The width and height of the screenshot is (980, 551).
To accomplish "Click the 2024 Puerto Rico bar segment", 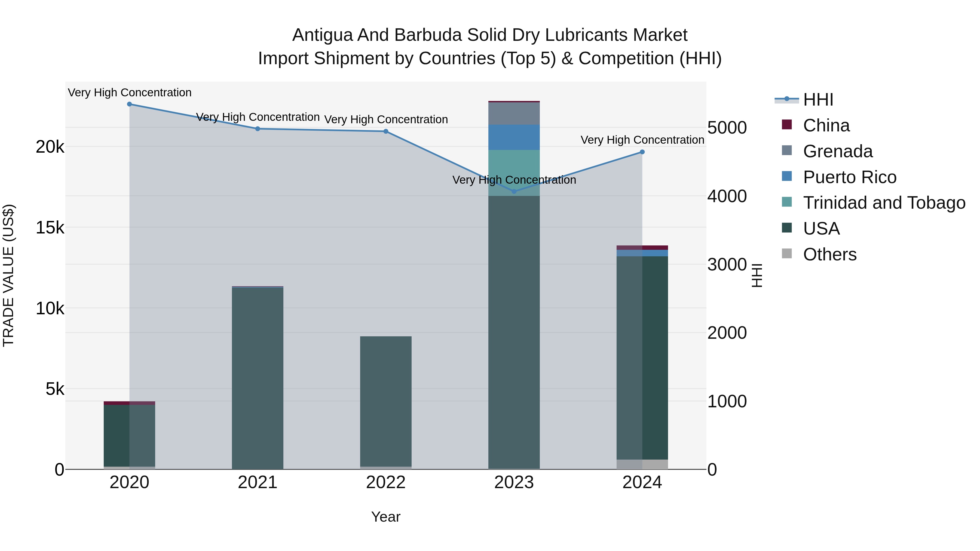I will 642,253.
